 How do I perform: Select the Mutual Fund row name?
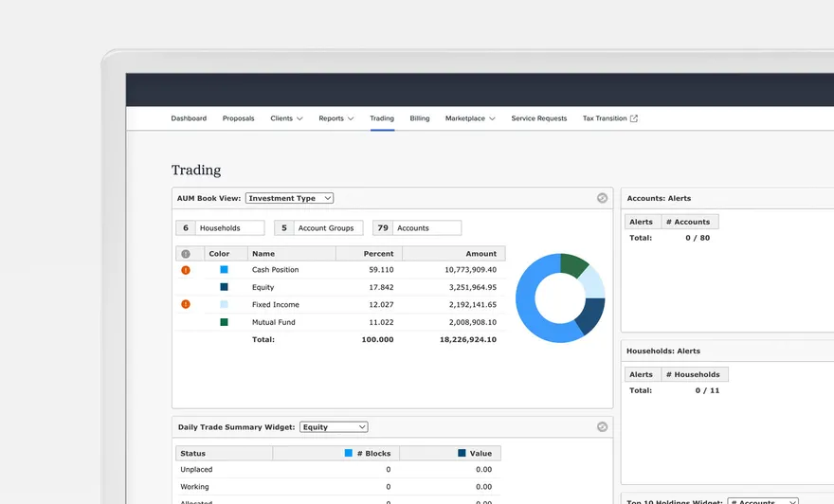point(273,322)
